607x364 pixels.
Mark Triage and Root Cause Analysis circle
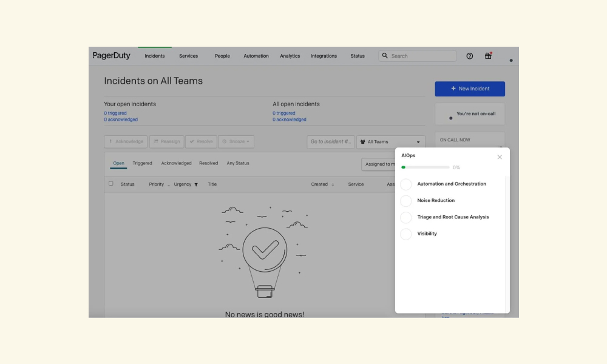tap(405, 217)
